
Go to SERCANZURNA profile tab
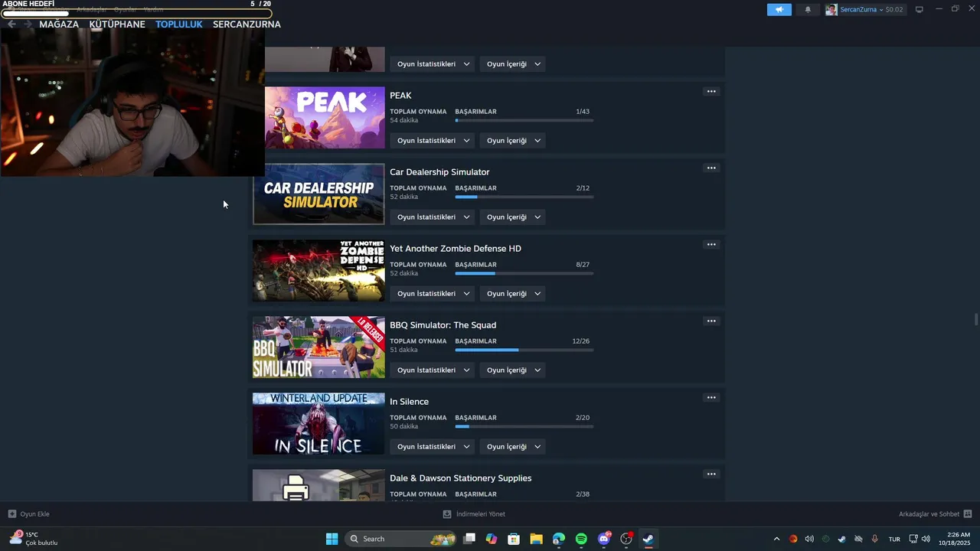247,24
